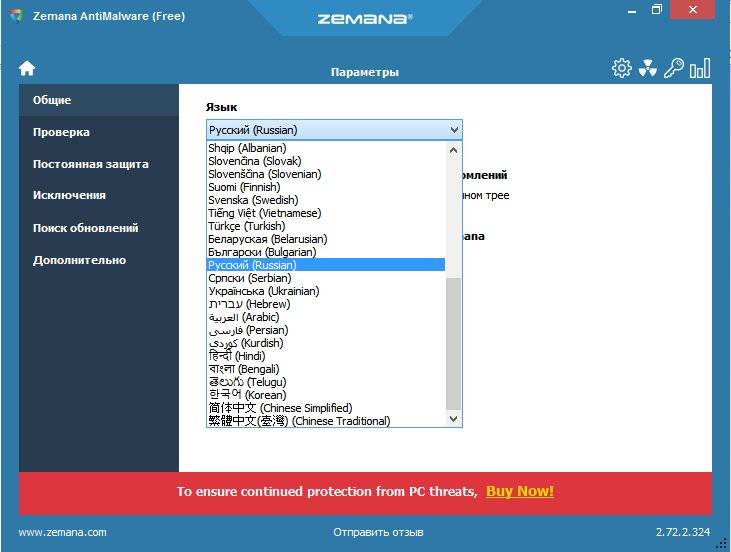Select the Telugu language option

[x=326, y=382]
